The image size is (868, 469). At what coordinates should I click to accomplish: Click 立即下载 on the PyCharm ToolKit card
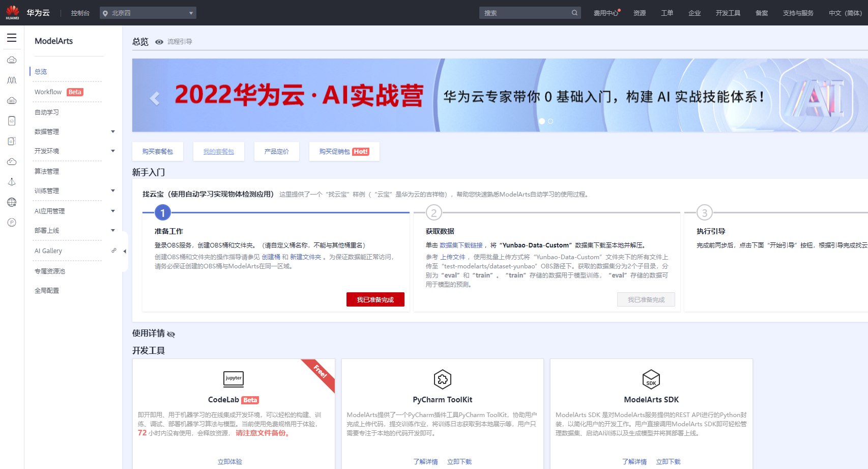point(459,462)
